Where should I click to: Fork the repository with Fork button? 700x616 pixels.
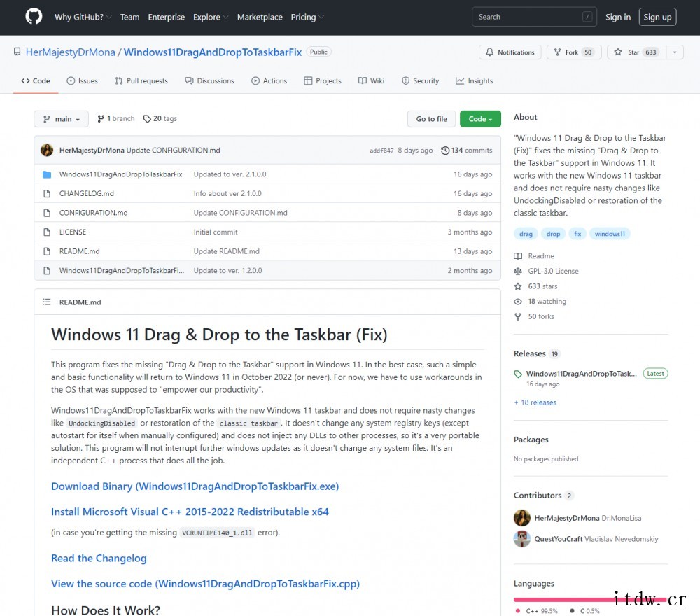[x=574, y=52]
